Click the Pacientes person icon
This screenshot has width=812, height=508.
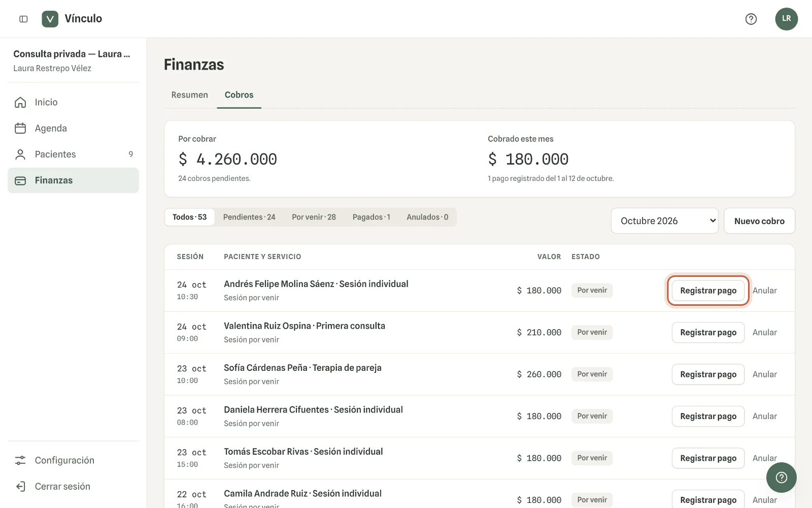pyautogui.click(x=20, y=154)
